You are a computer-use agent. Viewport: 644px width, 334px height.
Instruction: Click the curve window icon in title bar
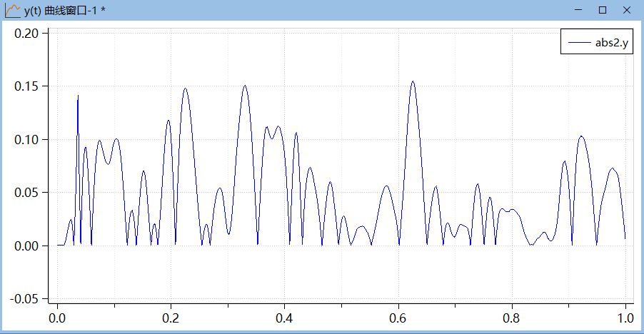tap(11, 10)
